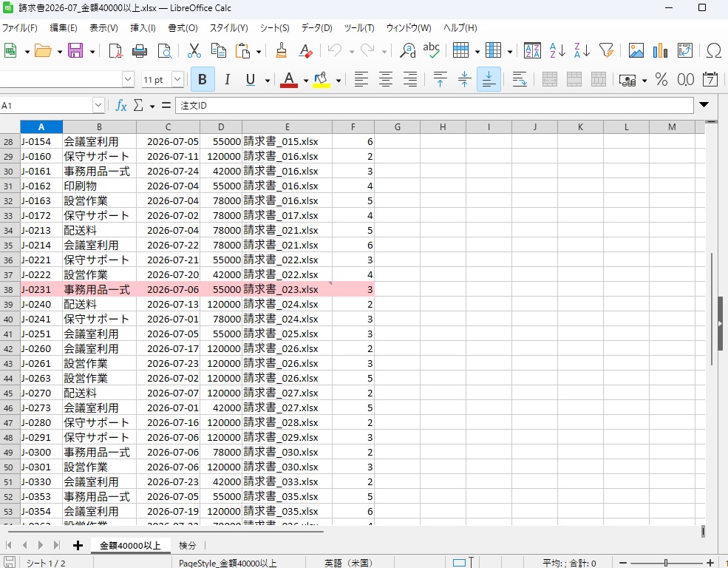Click the Paste clipboard icon

243,50
